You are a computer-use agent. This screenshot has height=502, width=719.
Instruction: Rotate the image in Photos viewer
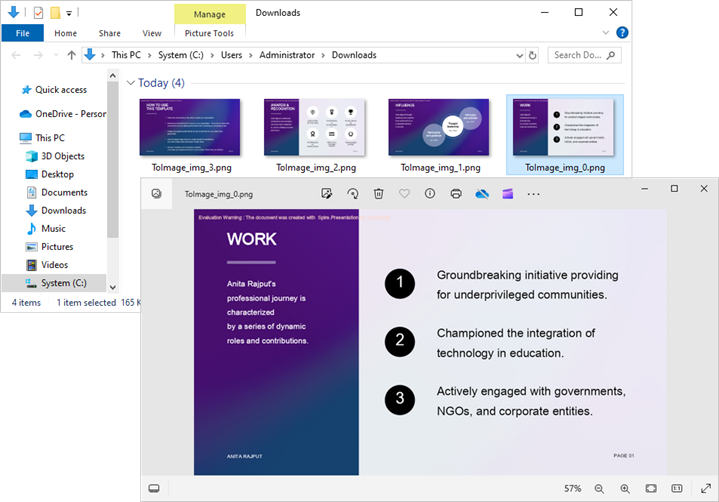[x=353, y=194]
